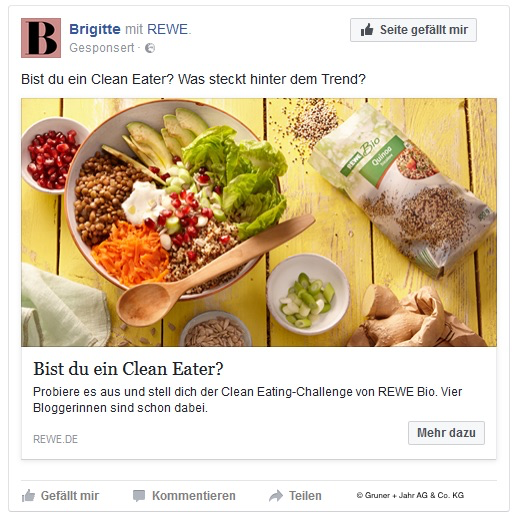This screenshot has height=521, width=524.
Task: Click the ad description about Clean Eating-Challenge
Action: click(x=247, y=400)
